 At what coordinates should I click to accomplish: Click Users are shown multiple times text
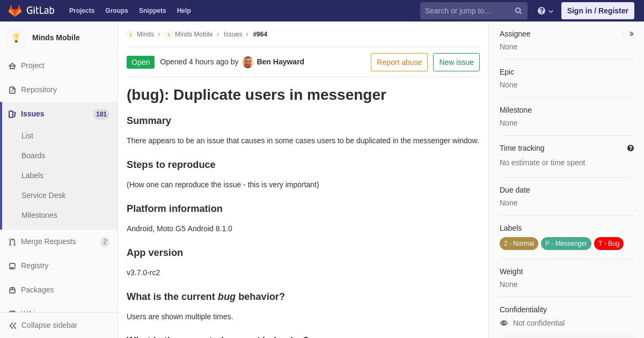(180, 317)
